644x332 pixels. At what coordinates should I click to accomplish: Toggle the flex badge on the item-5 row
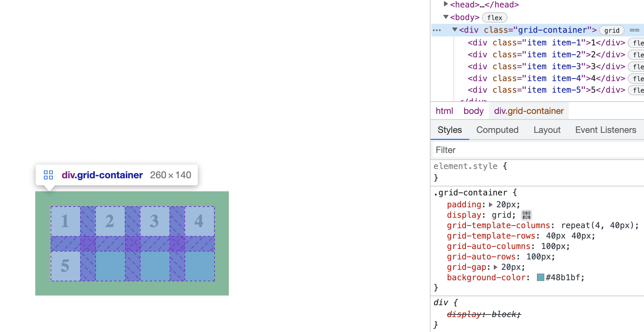pos(637,90)
